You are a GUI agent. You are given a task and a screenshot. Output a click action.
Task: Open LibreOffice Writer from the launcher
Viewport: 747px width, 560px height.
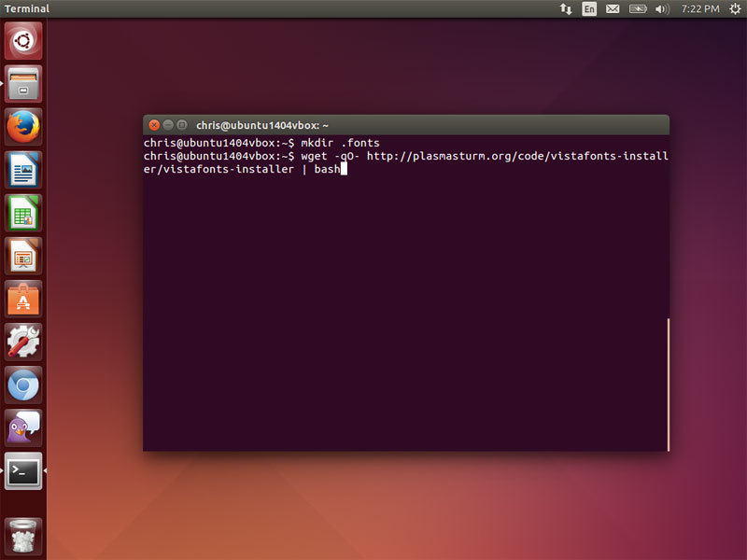click(x=23, y=170)
